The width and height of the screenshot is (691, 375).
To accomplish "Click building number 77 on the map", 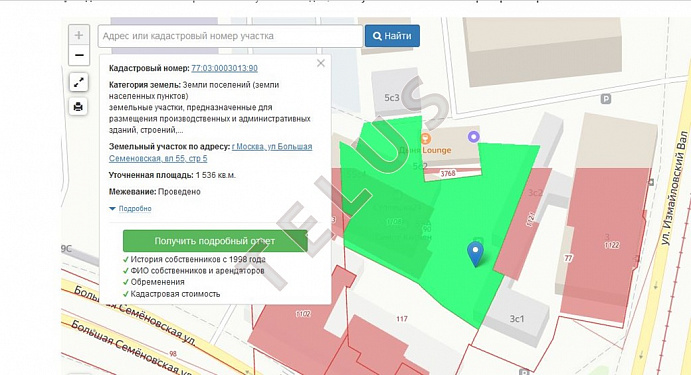I will 568,258.
